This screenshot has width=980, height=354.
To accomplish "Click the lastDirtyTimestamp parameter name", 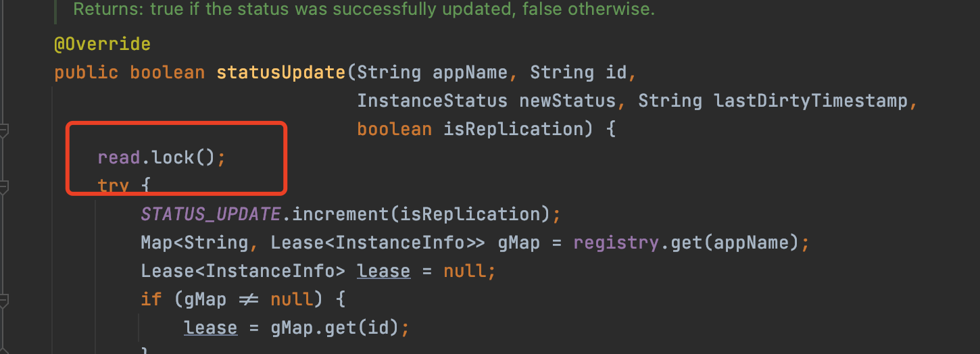I will pyautogui.click(x=810, y=101).
